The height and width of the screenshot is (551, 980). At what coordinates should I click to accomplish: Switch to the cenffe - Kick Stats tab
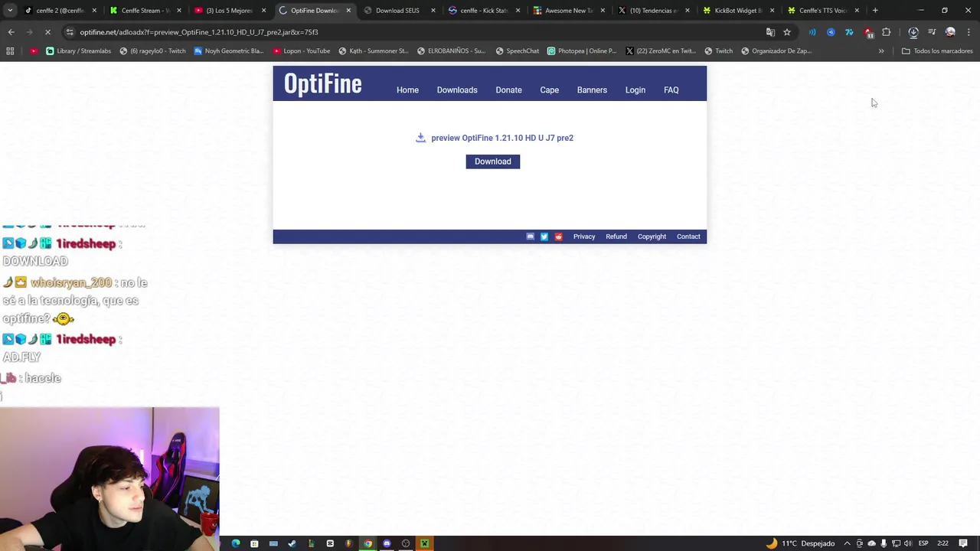485,11
